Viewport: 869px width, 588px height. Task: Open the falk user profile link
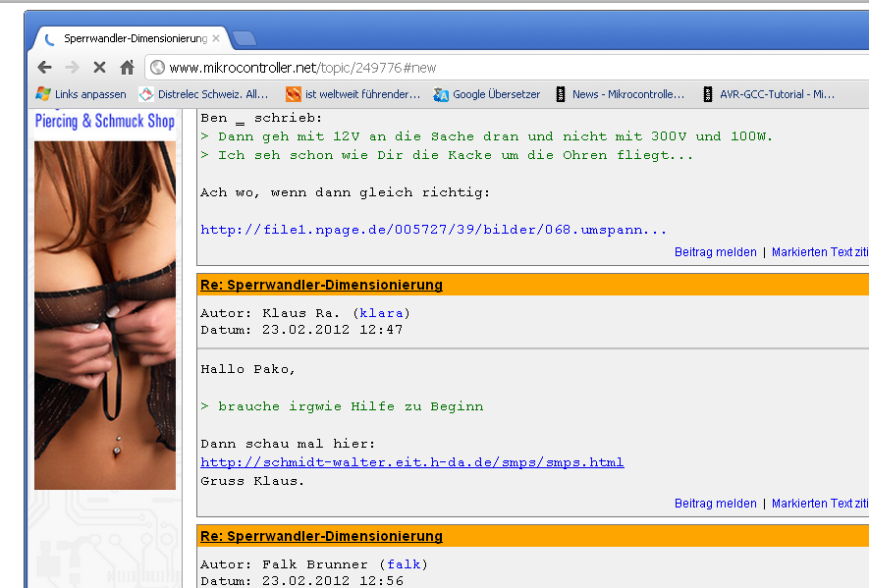pos(404,564)
